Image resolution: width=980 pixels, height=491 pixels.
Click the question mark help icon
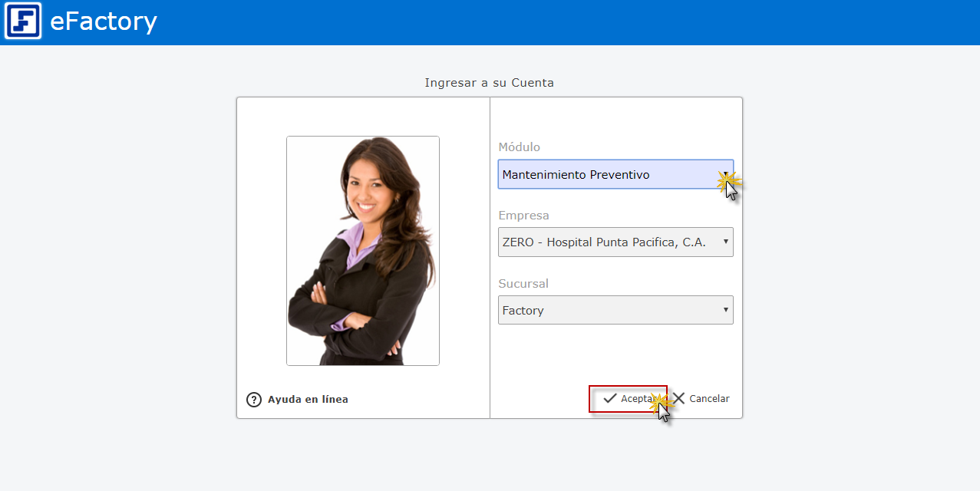coord(254,400)
